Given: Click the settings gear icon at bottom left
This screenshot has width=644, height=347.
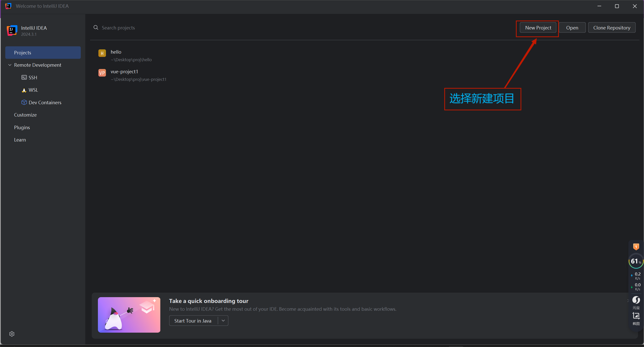Looking at the screenshot, I should 12,334.
